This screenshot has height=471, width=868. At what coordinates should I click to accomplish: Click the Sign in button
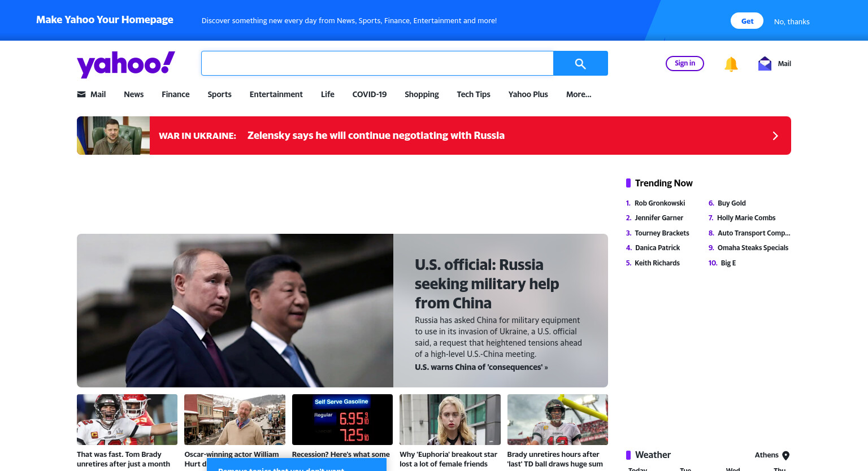[x=685, y=63]
